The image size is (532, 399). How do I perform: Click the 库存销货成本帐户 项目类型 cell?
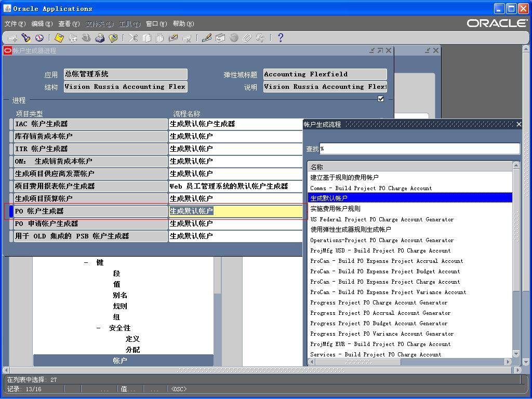[90, 137]
